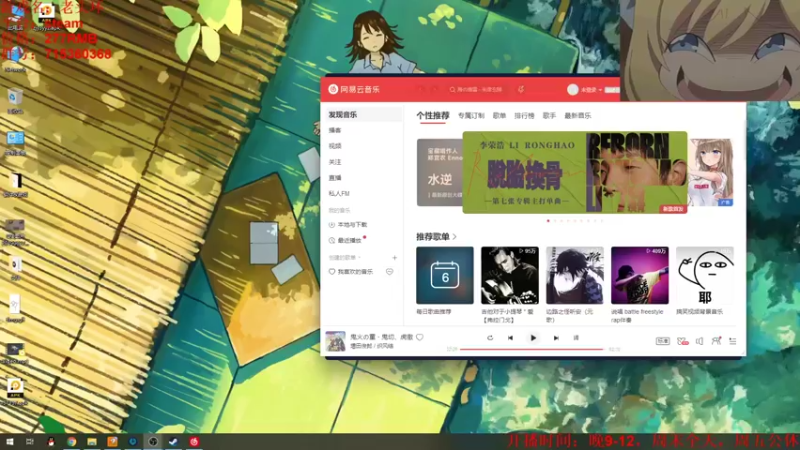Open the 边路之怪 playlist cover
The height and width of the screenshot is (450, 800).
pyautogui.click(x=574, y=276)
